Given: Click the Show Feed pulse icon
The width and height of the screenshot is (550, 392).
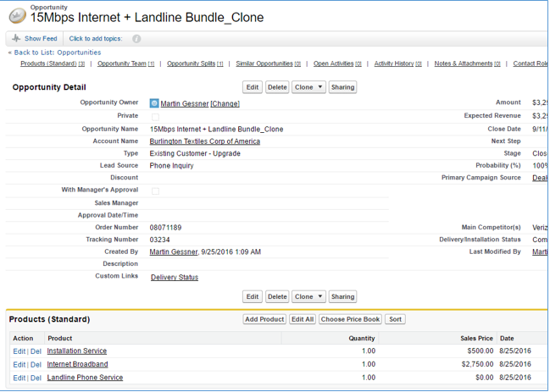Looking at the screenshot, I should 16,39.
